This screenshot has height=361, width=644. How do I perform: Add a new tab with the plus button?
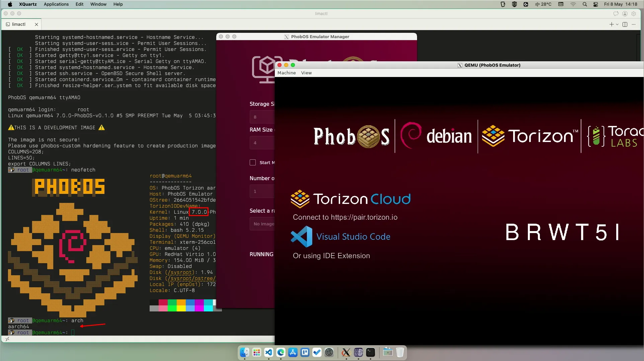(x=612, y=24)
